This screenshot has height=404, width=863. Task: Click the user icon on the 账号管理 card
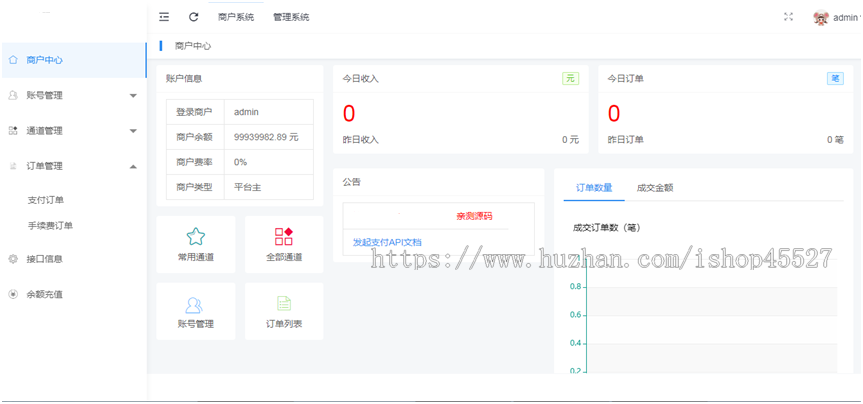(x=194, y=305)
